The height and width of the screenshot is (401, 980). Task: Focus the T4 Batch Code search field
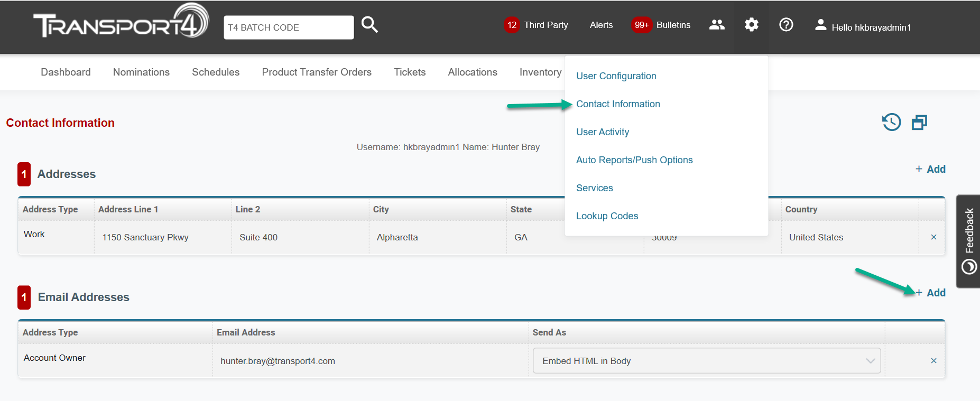coord(288,27)
